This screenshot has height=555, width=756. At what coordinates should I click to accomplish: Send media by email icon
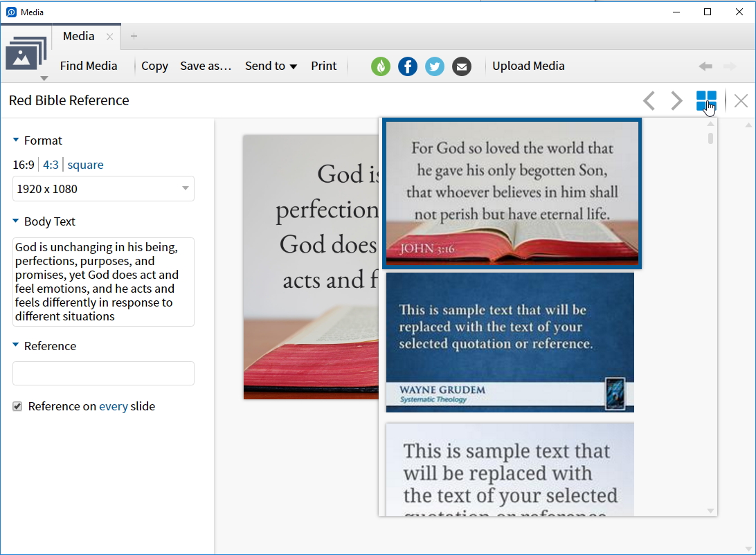tap(461, 66)
